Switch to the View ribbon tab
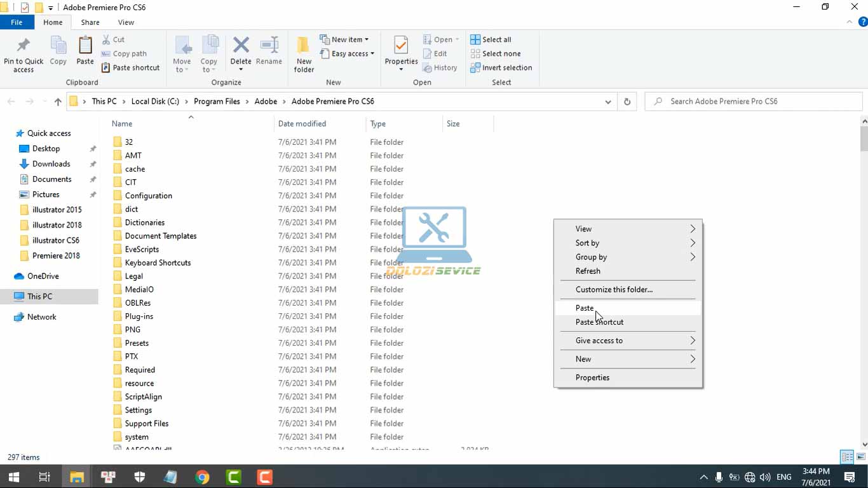 (x=126, y=22)
